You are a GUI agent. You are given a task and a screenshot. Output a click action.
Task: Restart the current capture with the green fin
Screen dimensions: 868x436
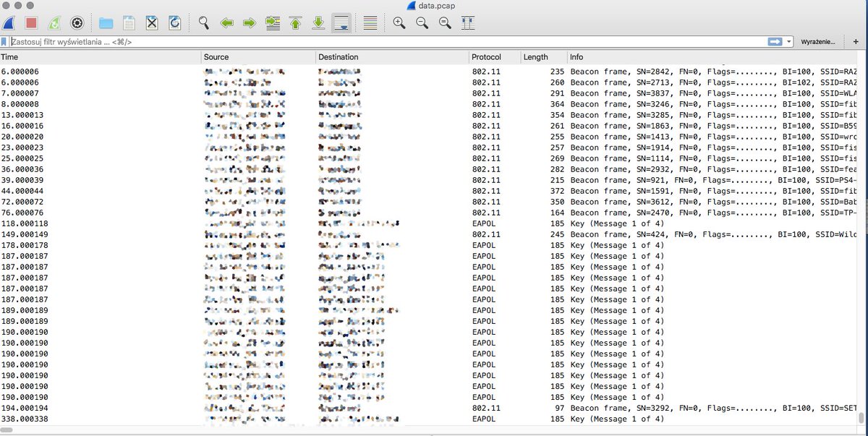54,23
